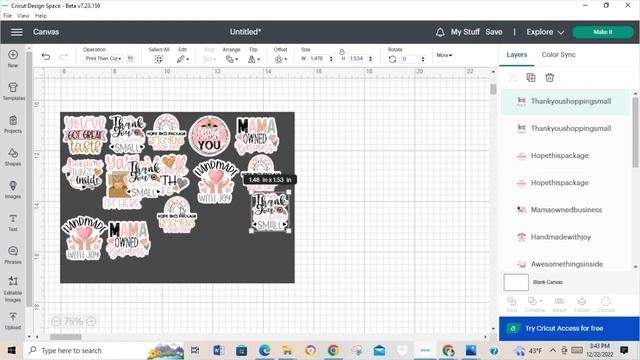Click the Contour tool
Image resolution: width=640 pixels, height=360 pixels.
coord(606,304)
